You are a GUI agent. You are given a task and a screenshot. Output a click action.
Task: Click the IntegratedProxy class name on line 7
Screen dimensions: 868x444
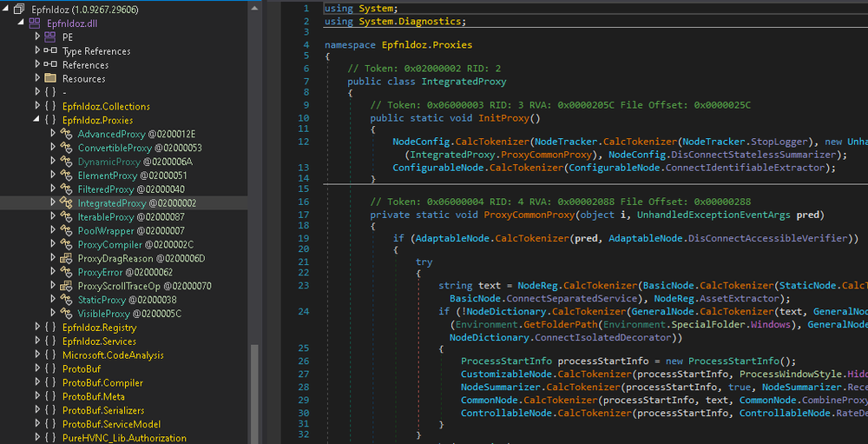pyautogui.click(x=464, y=82)
